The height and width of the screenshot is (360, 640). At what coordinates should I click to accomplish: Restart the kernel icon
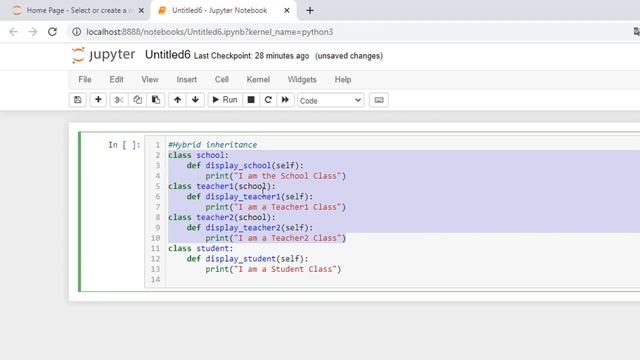(268, 100)
